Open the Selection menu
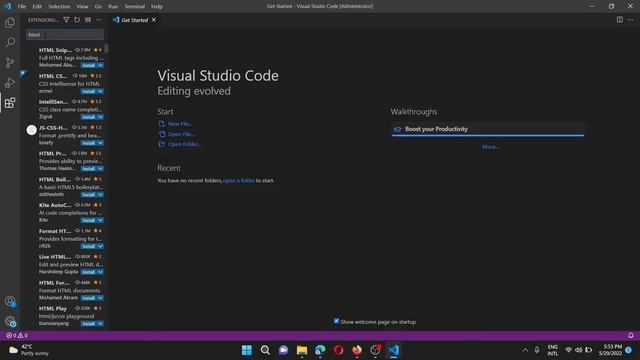640x360 pixels. click(59, 6)
